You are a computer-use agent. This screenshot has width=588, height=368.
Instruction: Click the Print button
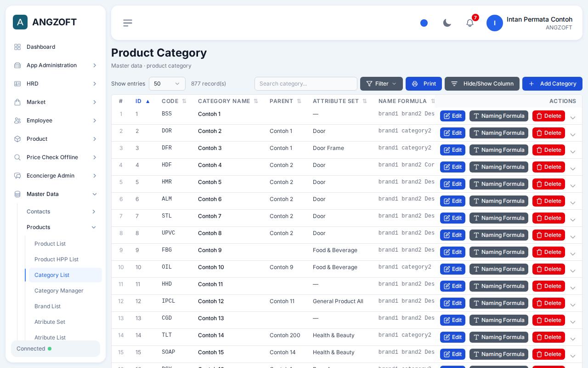(424, 84)
